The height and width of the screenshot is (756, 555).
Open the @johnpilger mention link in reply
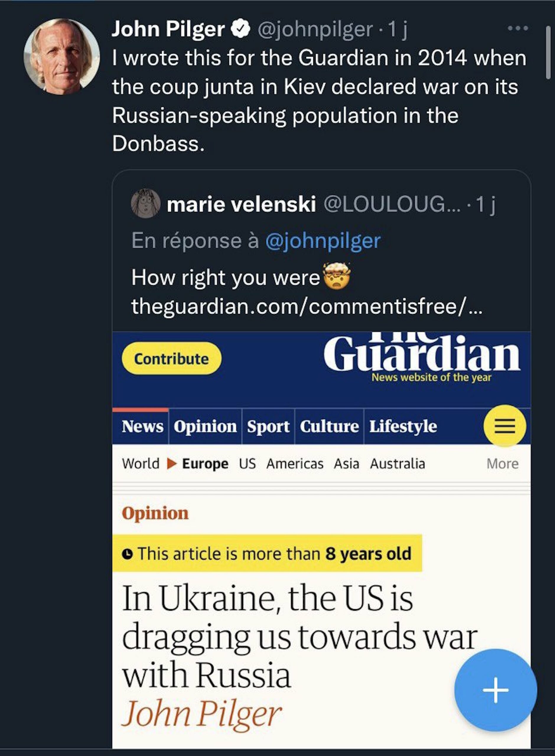click(x=323, y=241)
